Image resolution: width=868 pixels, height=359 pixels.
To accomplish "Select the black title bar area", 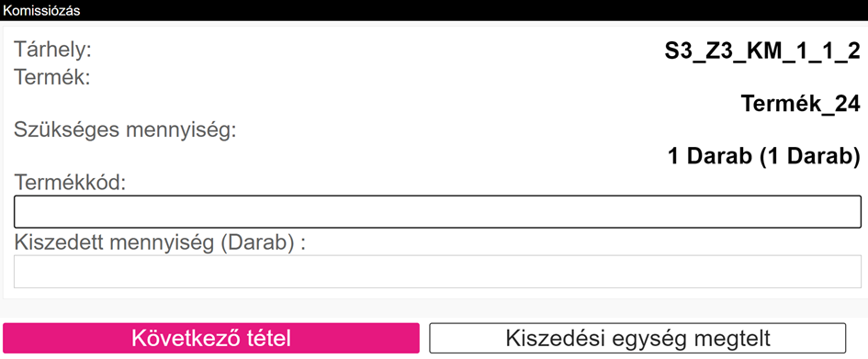I will (434, 10).
